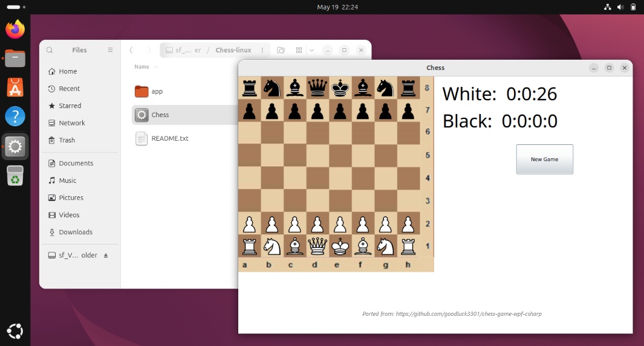
Task: Open the ported-from GitHub link text
Action: (x=452, y=313)
